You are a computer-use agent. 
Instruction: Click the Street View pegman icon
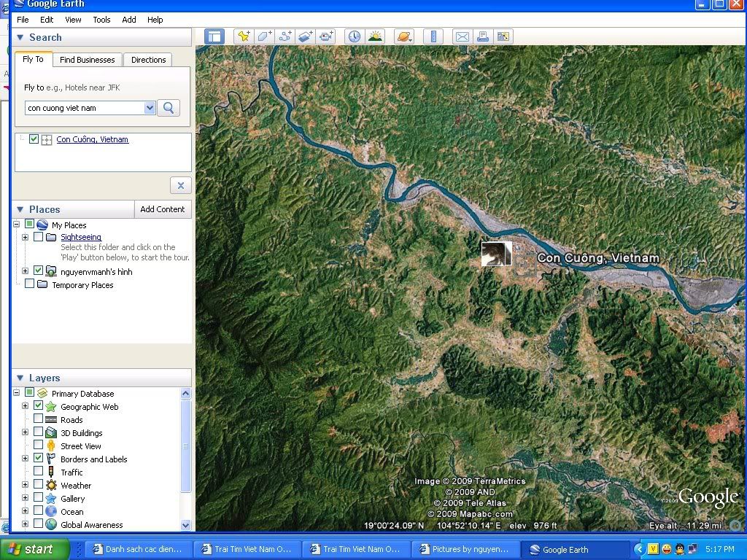51,446
